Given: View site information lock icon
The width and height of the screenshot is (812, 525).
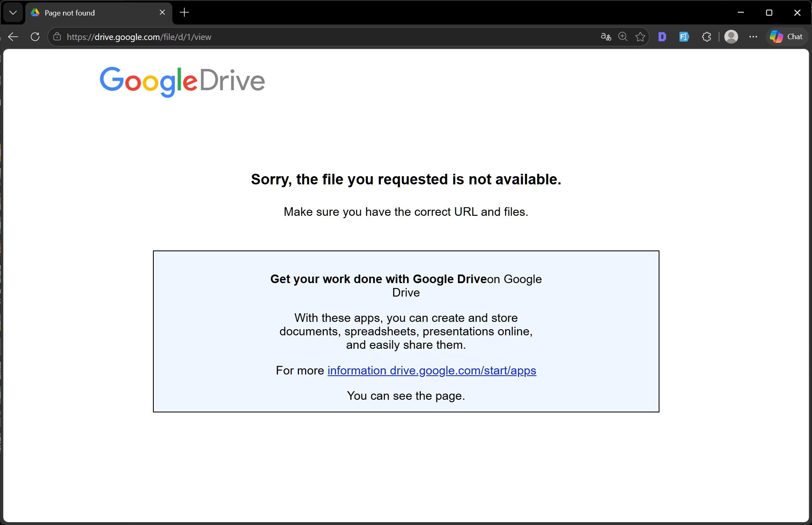Looking at the screenshot, I should coord(57,37).
